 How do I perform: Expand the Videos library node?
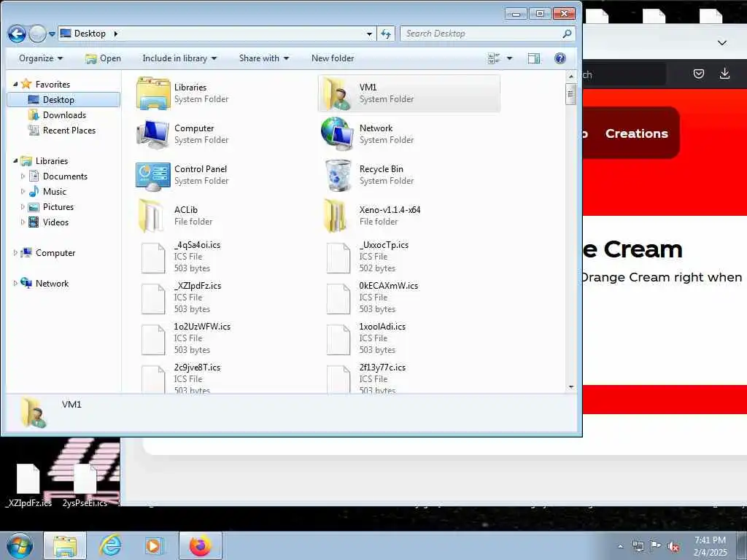coord(23,222)
